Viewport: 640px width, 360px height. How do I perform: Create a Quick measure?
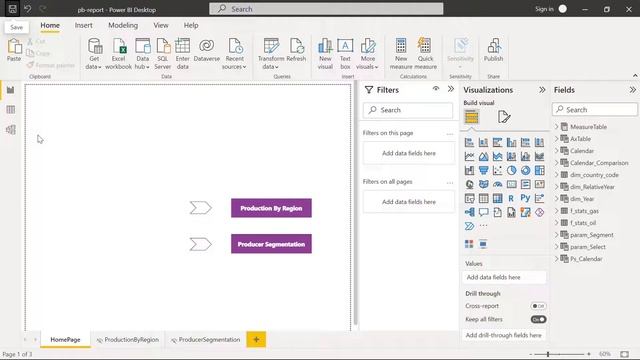[x=425, y=53]
